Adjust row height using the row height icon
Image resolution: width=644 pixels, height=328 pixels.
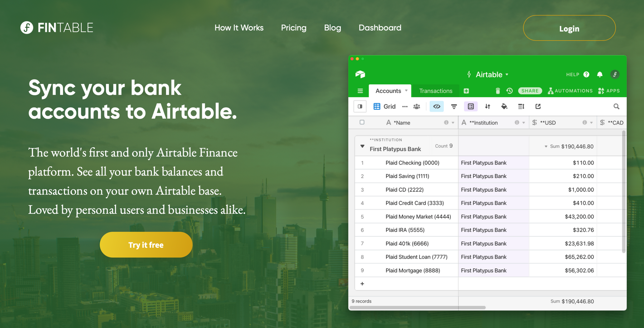click(x=521, y=106)
